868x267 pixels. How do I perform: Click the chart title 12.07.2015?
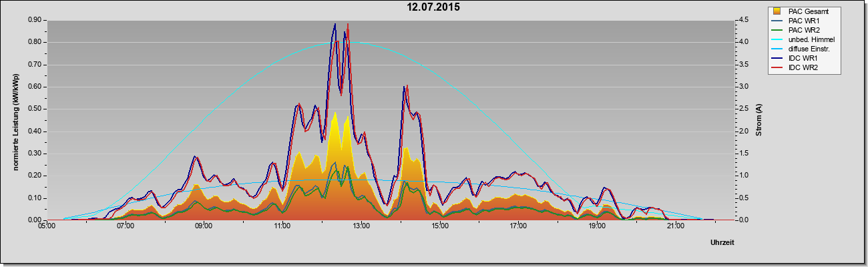tap(433, 7)
